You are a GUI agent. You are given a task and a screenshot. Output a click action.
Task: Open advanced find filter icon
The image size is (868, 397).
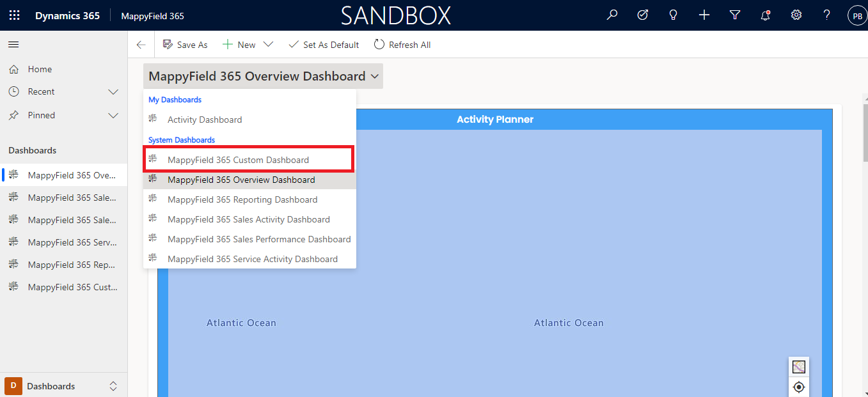point(735,15)
